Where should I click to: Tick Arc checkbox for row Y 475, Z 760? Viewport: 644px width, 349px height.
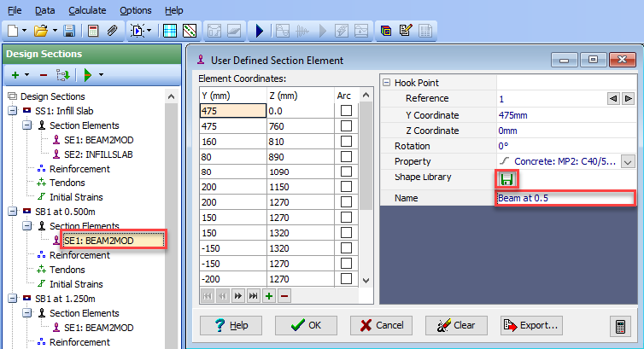pyautogui.click(x=346, y=126)
